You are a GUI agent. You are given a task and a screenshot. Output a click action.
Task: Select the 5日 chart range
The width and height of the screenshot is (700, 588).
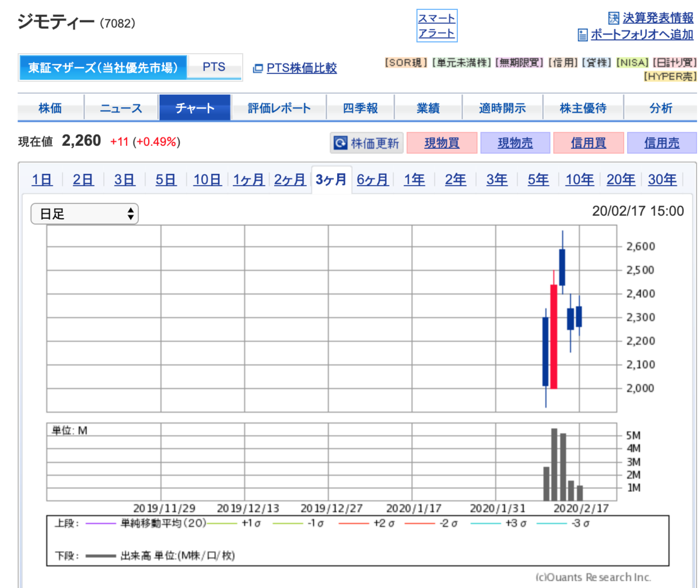(x=166, y=180)
